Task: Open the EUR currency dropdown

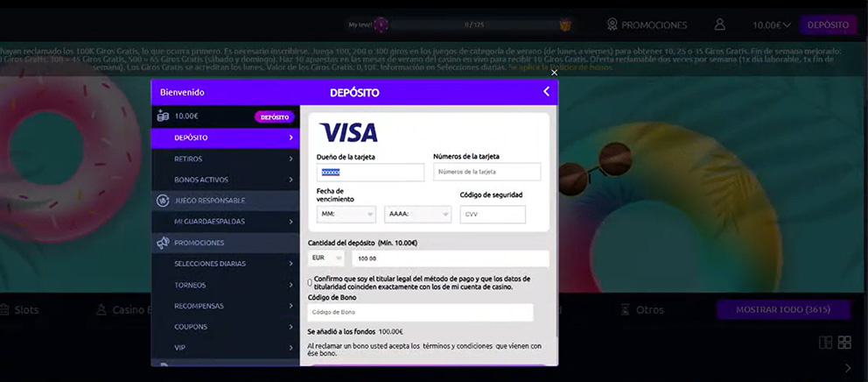Action: tap(325, 258)
